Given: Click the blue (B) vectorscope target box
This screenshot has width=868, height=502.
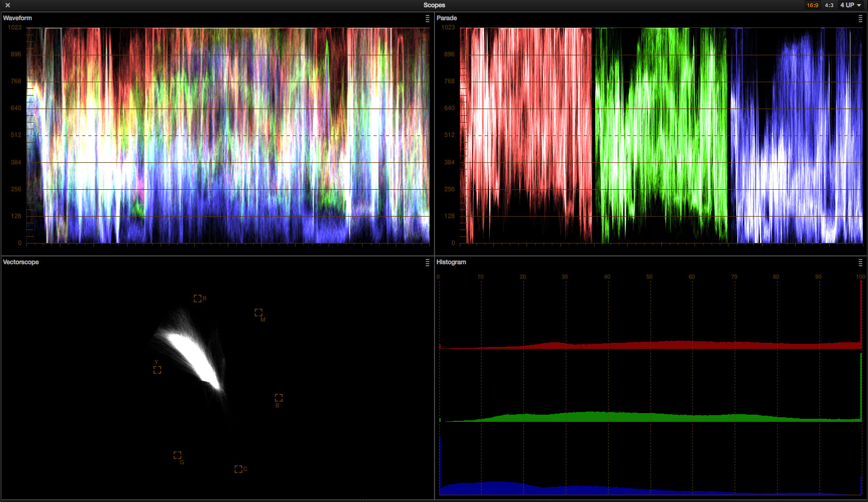Looking at the screenshot, I should pyautogui.click(x=278, y=398).
